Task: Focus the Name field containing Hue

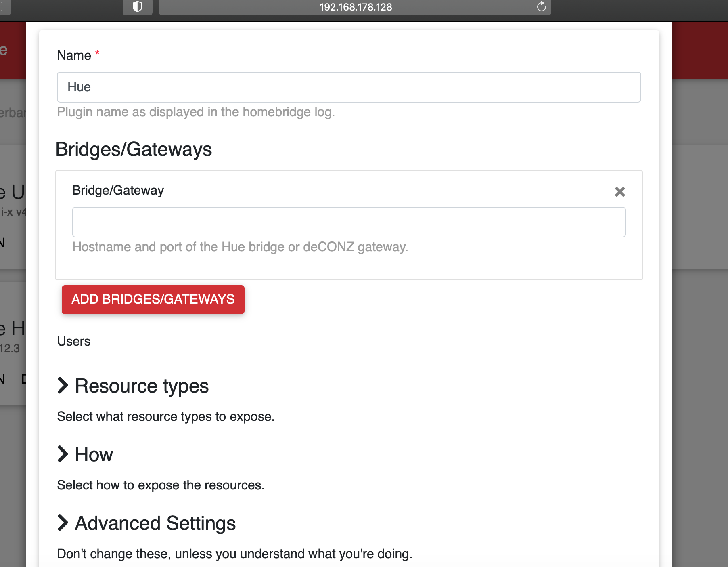Action: point(349,87)
